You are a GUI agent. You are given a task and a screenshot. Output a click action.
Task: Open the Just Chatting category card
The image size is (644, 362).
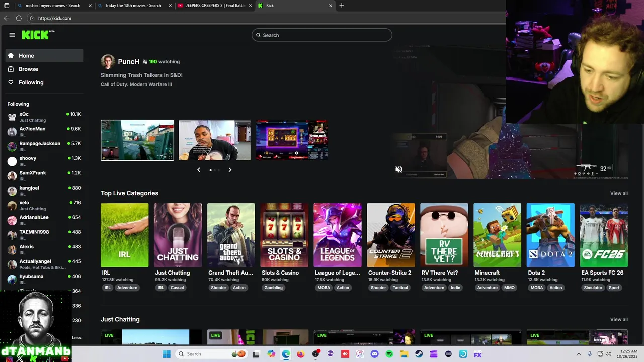(x=178, y=235)
